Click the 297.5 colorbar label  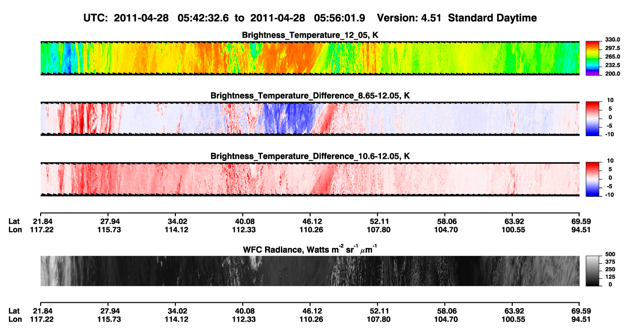point(612,48)
